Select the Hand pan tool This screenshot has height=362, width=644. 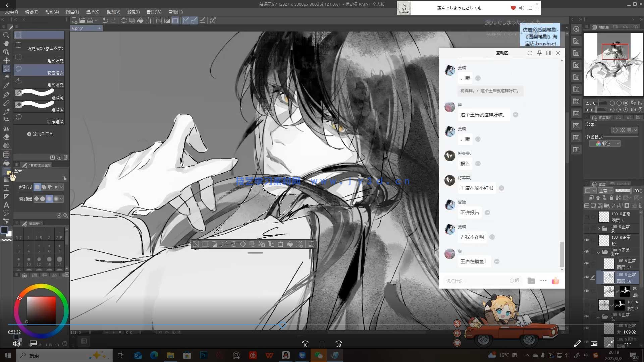point(6,44)
